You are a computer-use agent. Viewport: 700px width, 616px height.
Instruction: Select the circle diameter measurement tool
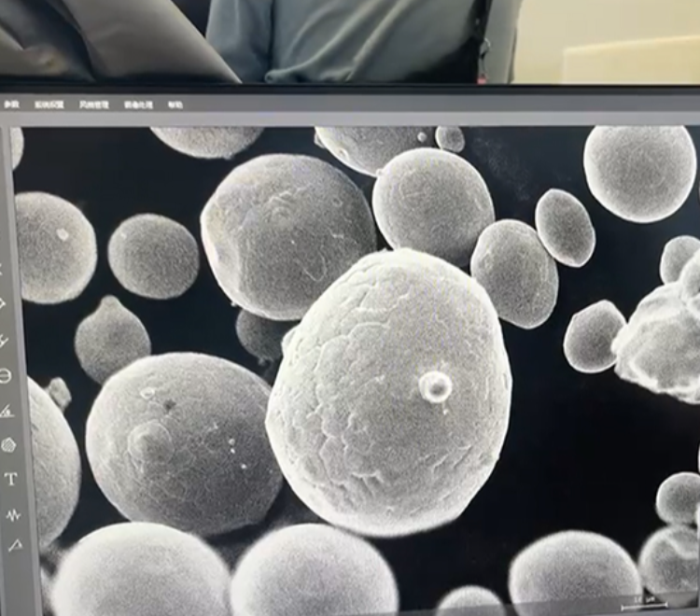5,376
